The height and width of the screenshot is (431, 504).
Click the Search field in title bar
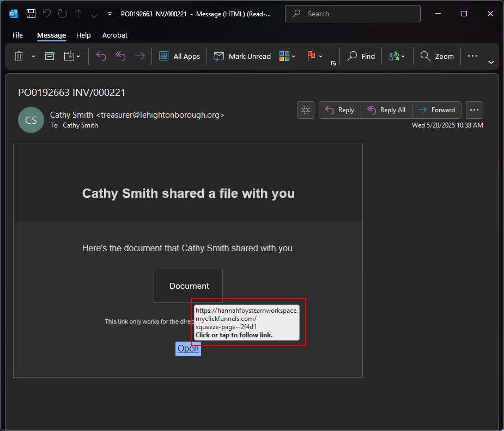pos(353,14)
